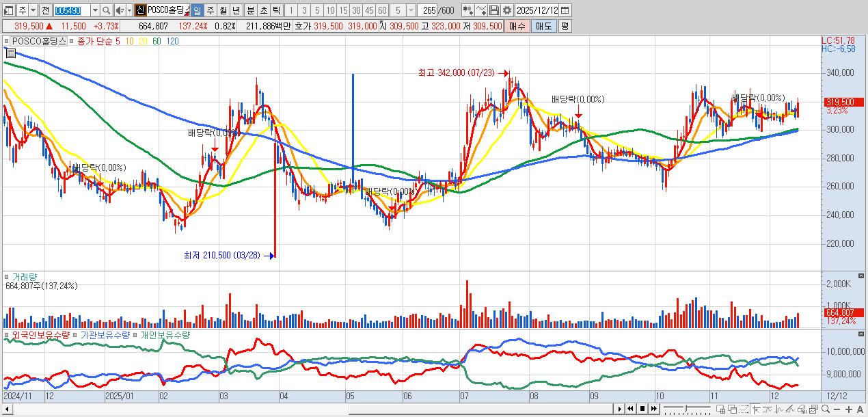Click the speaker sound icon
The height and width of the screenshot is (417, 868).
pyautogui.click(x=120, y=10)
